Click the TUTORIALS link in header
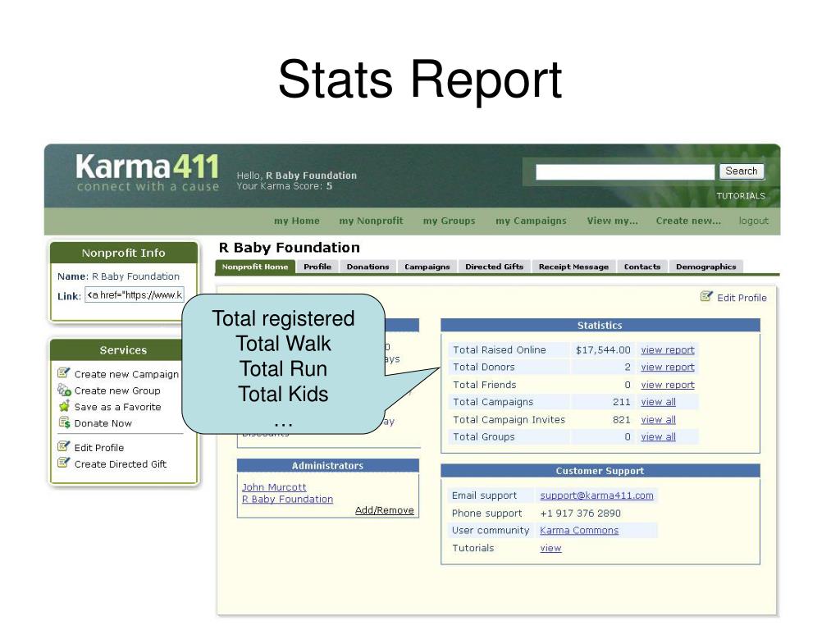The height and width of the screenshot is (630, 840). pyautogui.click(x=741, y=196)
